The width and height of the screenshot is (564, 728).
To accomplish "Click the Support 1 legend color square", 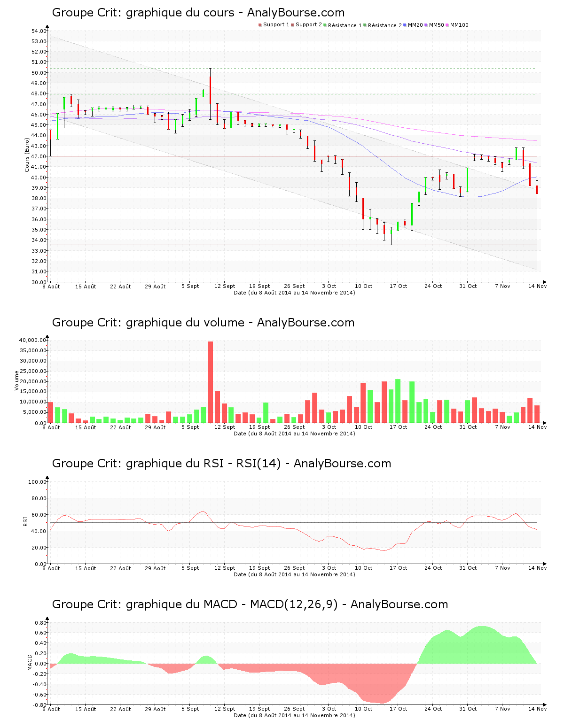I will coord(260,25).
